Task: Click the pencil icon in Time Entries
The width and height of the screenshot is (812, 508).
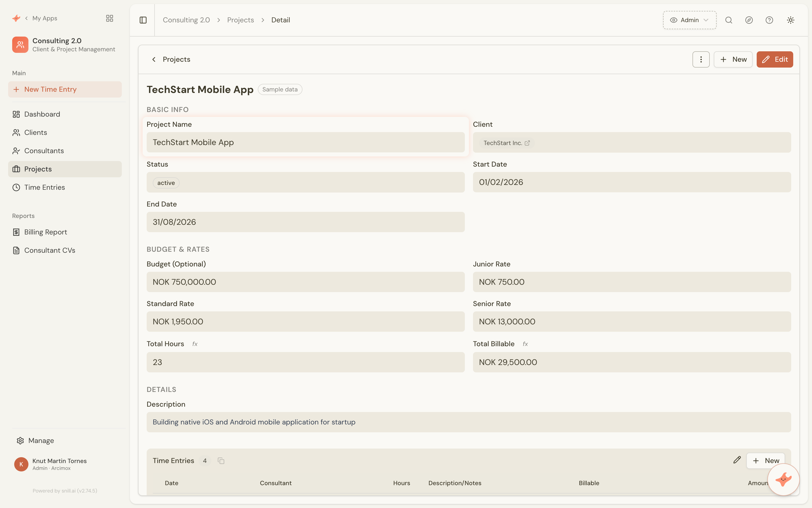Action: click(737, 460)
